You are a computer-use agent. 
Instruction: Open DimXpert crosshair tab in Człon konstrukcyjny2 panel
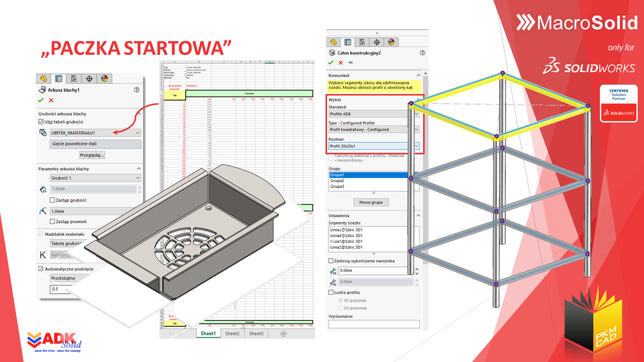(x=378, y=42)
